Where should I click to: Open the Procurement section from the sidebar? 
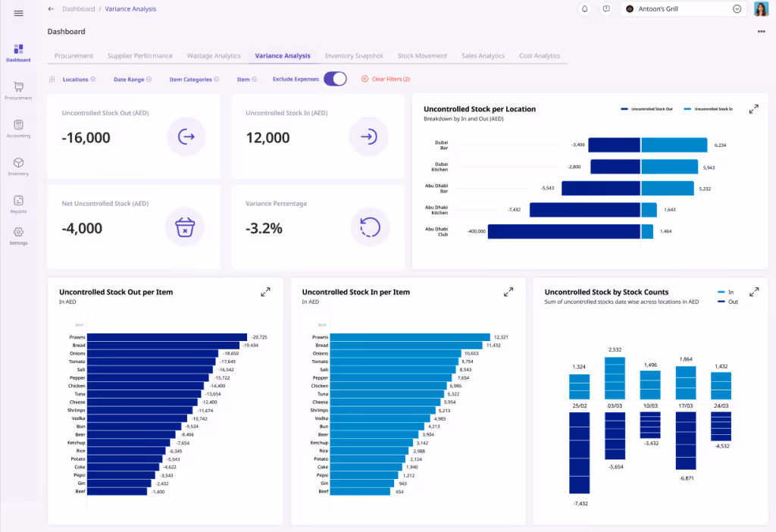point(17,89)
